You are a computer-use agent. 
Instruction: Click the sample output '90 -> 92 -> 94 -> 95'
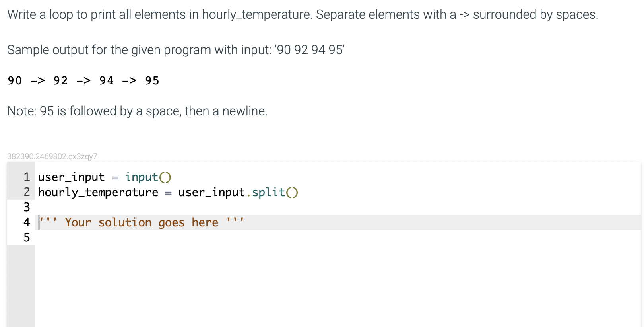(83, 81)
